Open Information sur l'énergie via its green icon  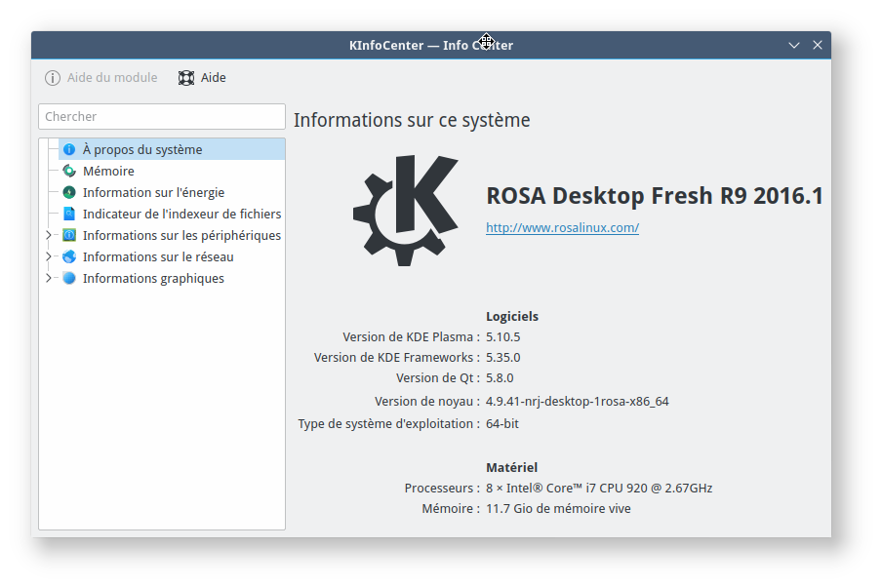point(69,192)
